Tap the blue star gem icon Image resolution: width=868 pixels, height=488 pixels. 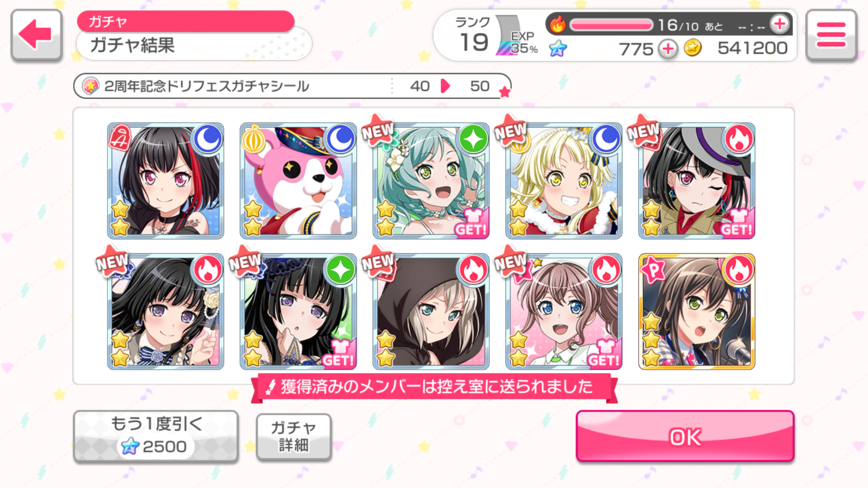coord(558,49)
